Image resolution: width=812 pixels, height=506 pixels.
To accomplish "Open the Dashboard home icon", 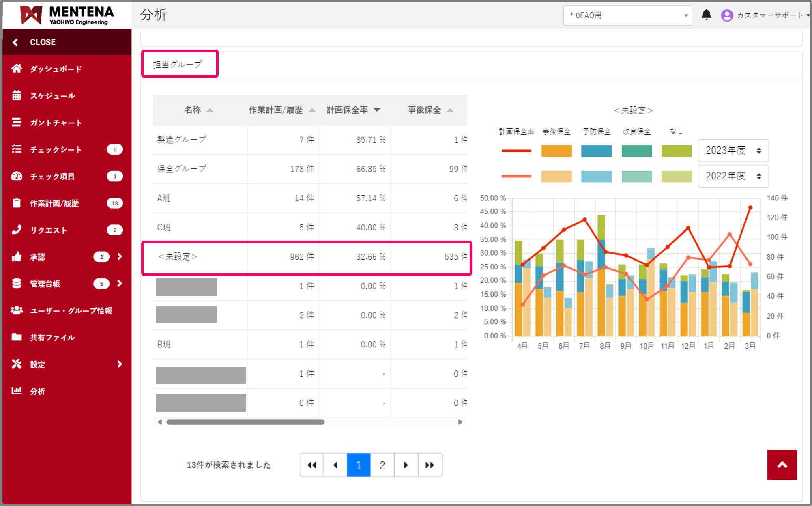I will (x=17, y=69).
